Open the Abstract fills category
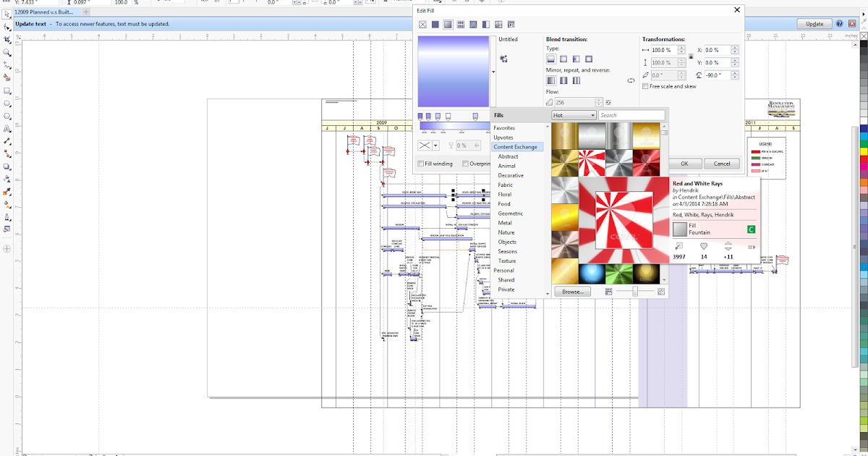Viewport: 868px width, 456px height. [508, 156]
